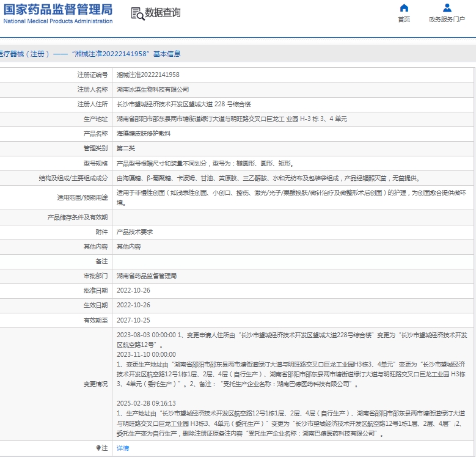Image resolution: width=476 pixels, height=460 pixels.
Task: Click the intended use text 适用于非慢性创面
Action: 291,197
